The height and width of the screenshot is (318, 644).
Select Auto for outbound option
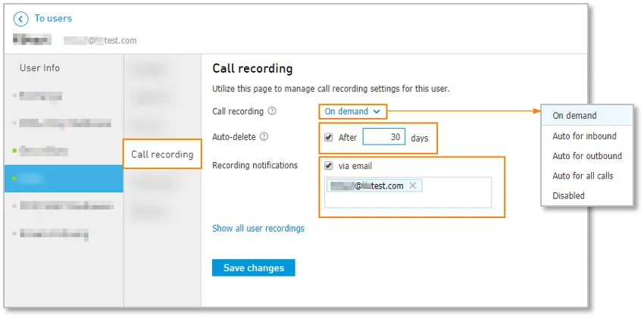(x=587, y=156)
